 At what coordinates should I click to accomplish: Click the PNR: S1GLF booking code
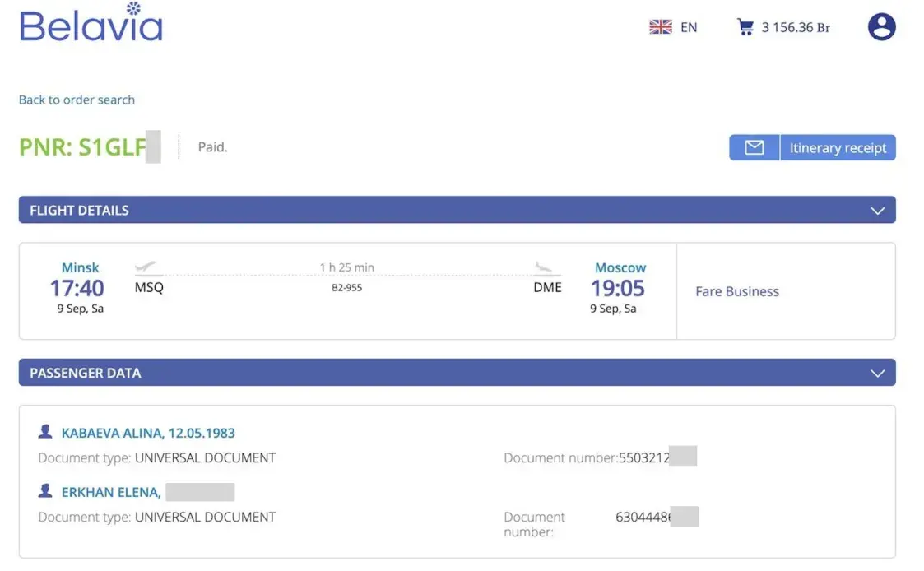coord(82,147)
